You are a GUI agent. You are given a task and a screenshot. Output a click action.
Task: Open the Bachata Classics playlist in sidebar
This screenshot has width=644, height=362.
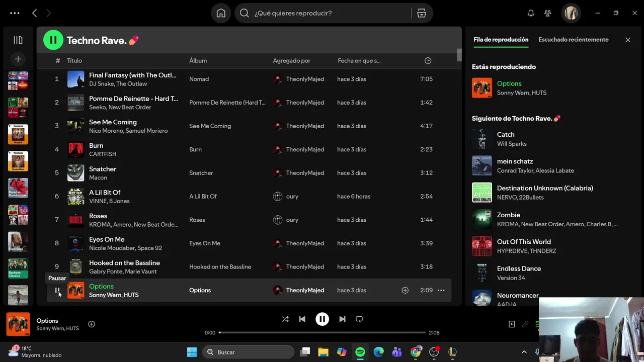click(18, 268)
